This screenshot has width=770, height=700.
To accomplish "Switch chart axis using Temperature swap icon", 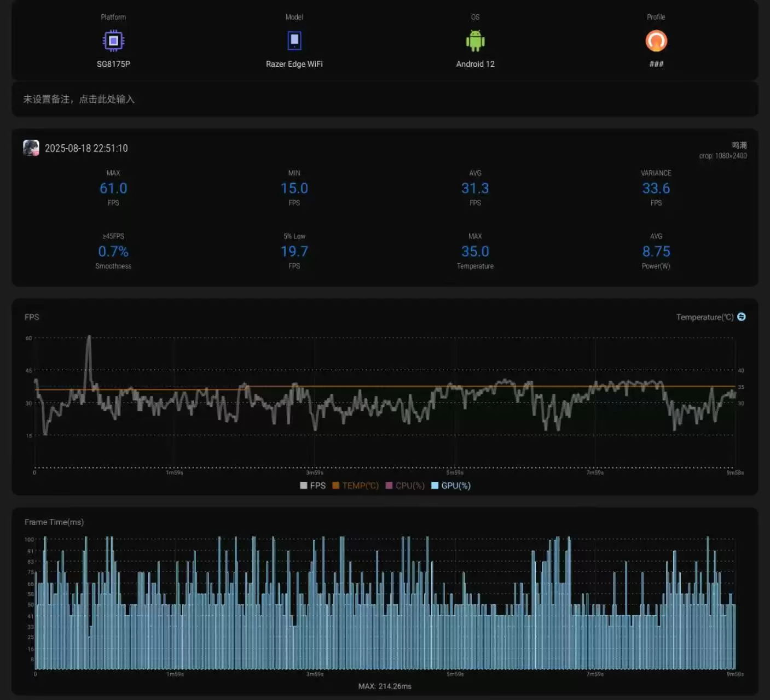I will tap(742, 317).
